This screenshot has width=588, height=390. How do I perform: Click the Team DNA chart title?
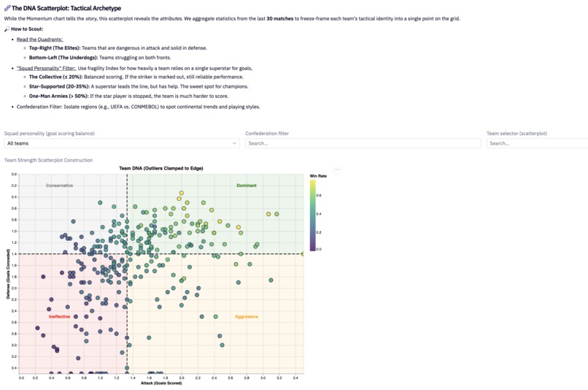(161, 168)
